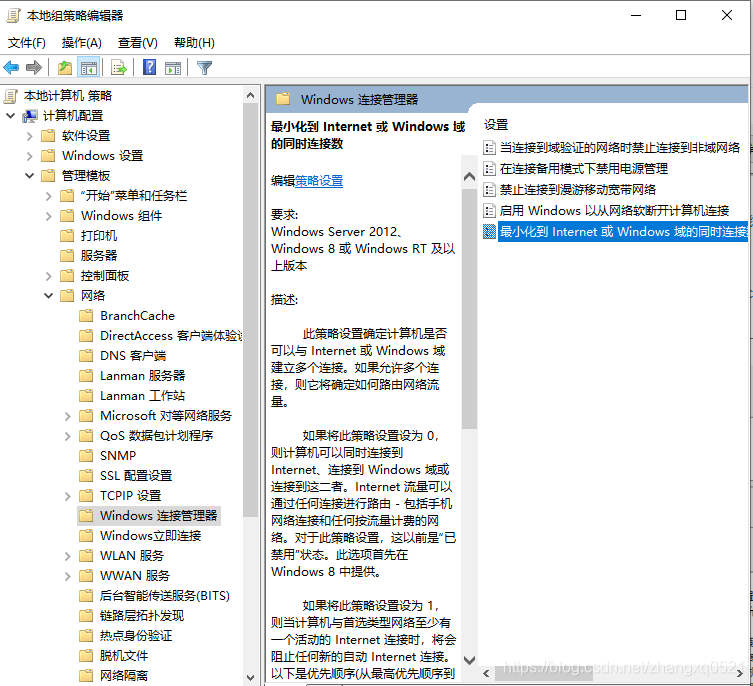Expand the WLAN 服务 node
Screen dimensions: 753x686
68,556
